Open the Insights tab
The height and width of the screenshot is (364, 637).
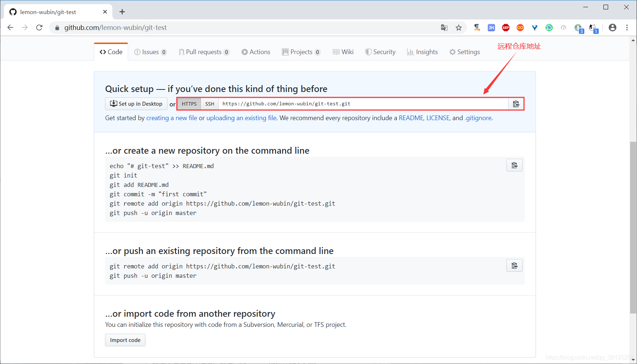[x=422, y=52]
